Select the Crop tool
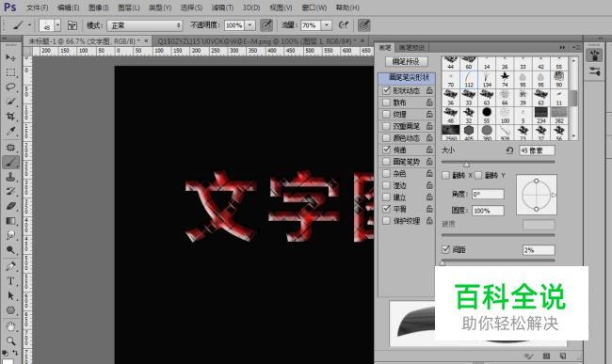 coord(10,117)
